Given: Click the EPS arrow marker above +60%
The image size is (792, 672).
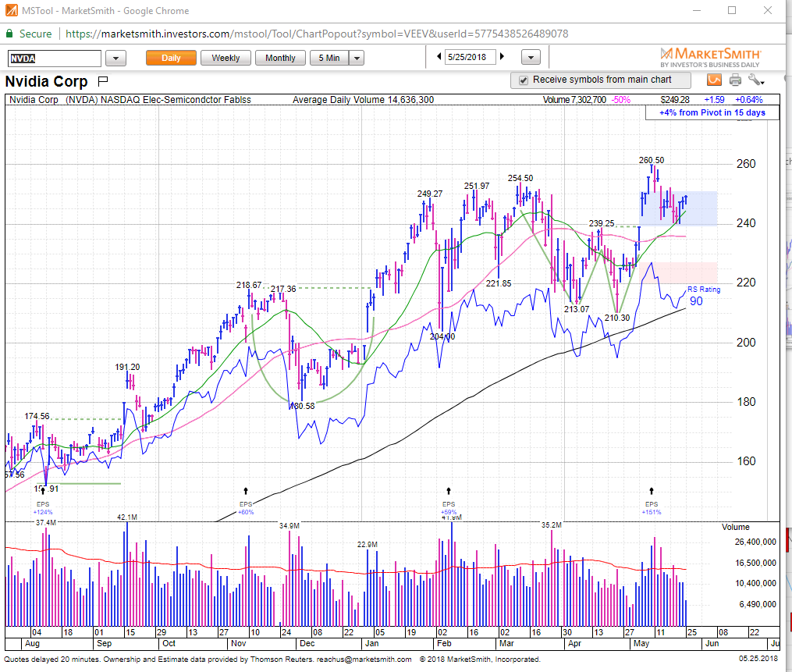Looking at the screenshot, I should [x=246, y=491].
